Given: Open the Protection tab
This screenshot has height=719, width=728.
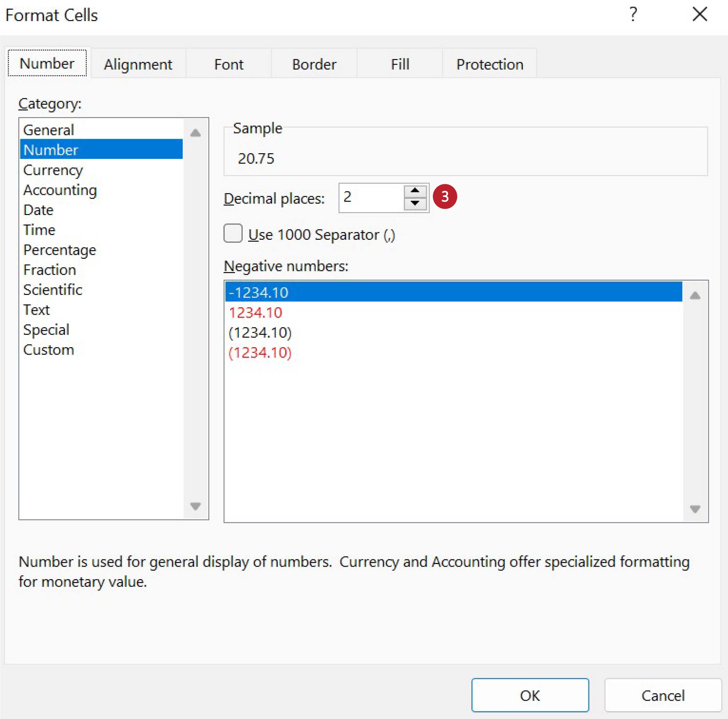Looking at the screenshot, I should pos(490,64).
